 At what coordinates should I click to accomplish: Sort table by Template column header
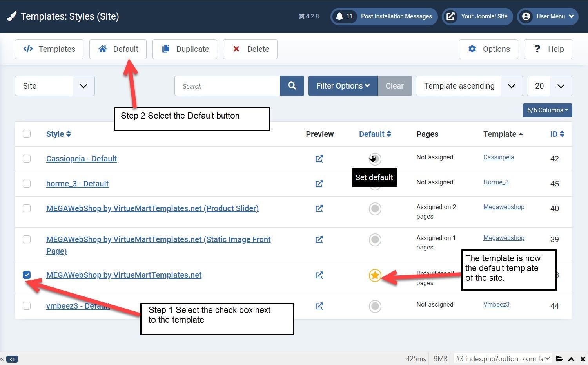(x=503, y=134)
